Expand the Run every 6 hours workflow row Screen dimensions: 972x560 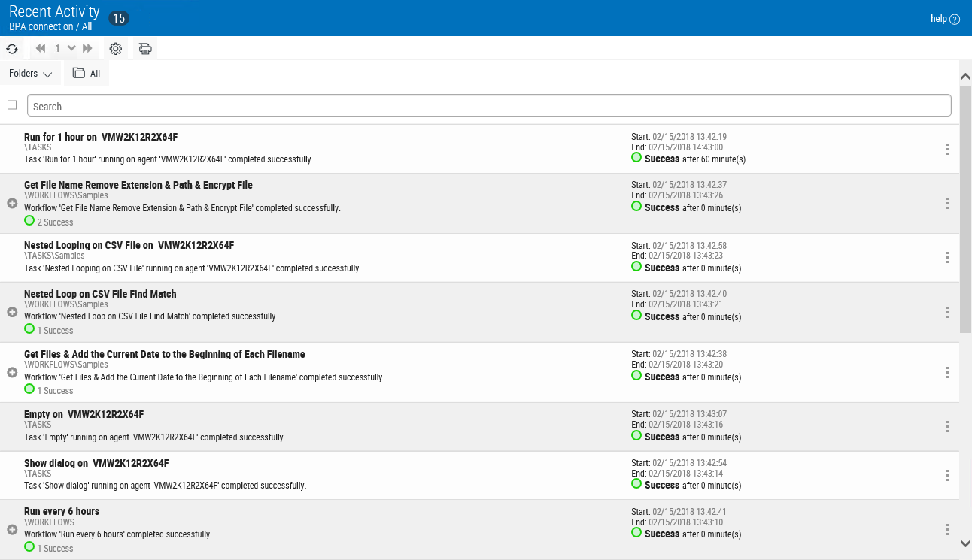click(12, 529)
